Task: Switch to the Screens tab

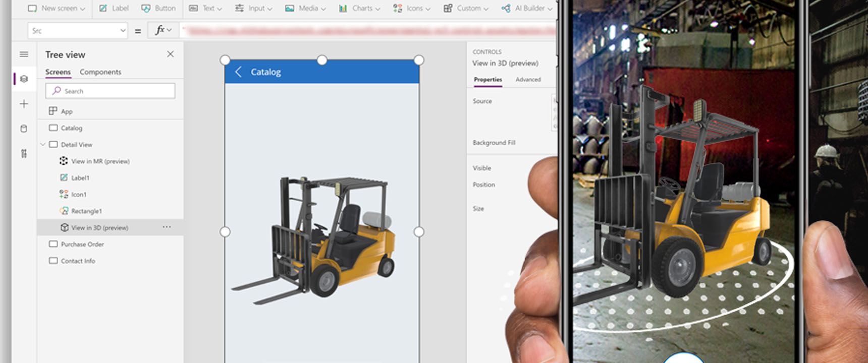Action: click(x=58, y=72)
